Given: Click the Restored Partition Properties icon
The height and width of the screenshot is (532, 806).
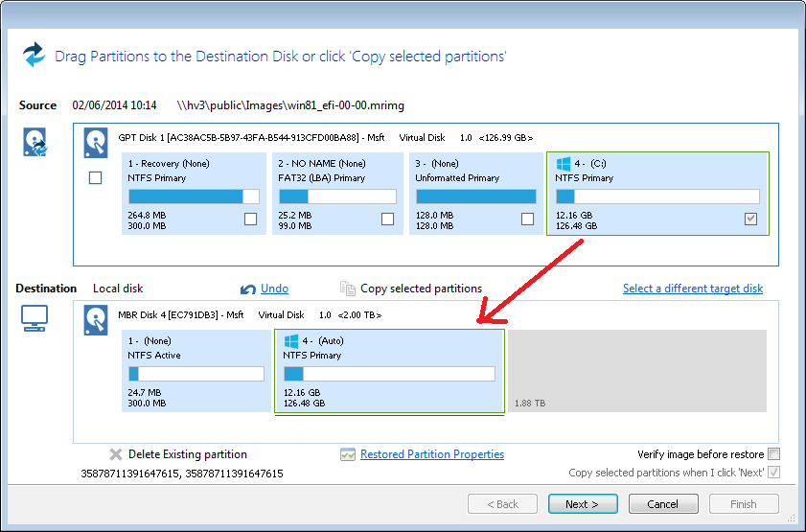Looking at the screenshot, I should [x=348, y=454].
